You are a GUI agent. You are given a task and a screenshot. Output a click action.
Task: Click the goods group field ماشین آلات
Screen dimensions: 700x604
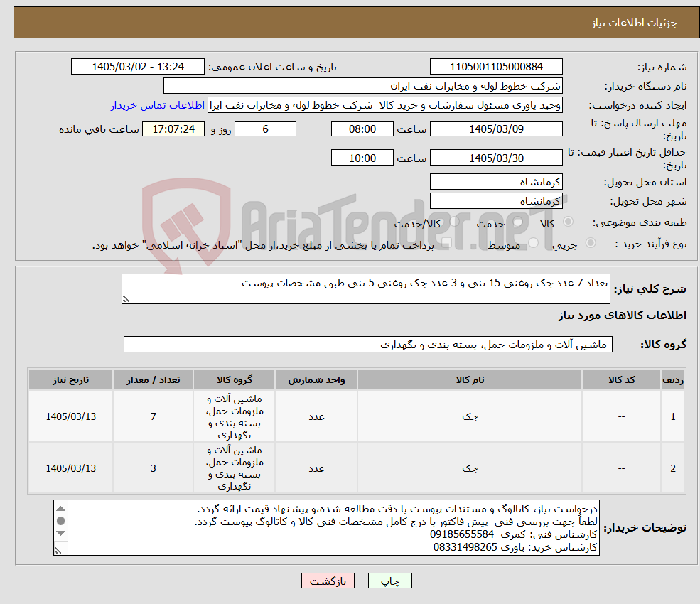coord(368,344)
